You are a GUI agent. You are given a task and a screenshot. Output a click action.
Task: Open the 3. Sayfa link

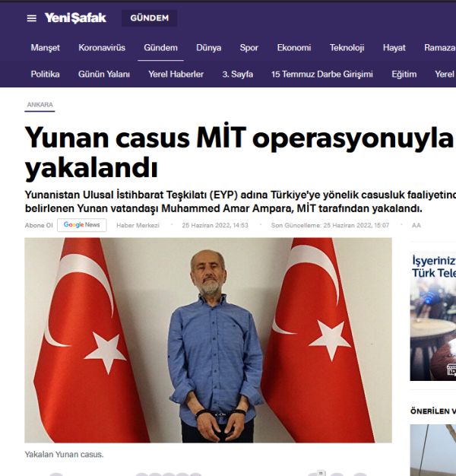pos(237,74)
